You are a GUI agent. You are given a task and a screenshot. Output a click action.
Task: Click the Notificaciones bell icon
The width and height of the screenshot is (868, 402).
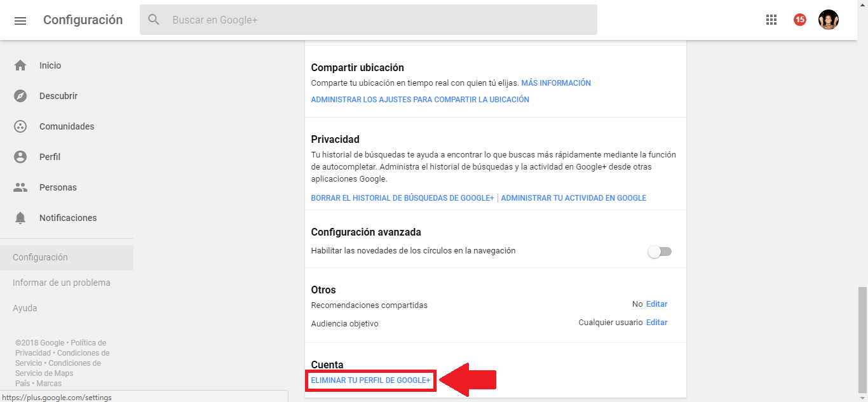[20, 218]
